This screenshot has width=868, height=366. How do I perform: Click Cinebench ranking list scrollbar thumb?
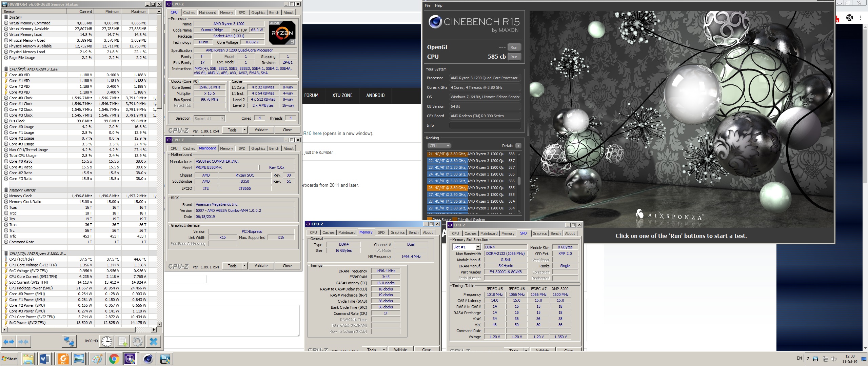pos(519,181)
